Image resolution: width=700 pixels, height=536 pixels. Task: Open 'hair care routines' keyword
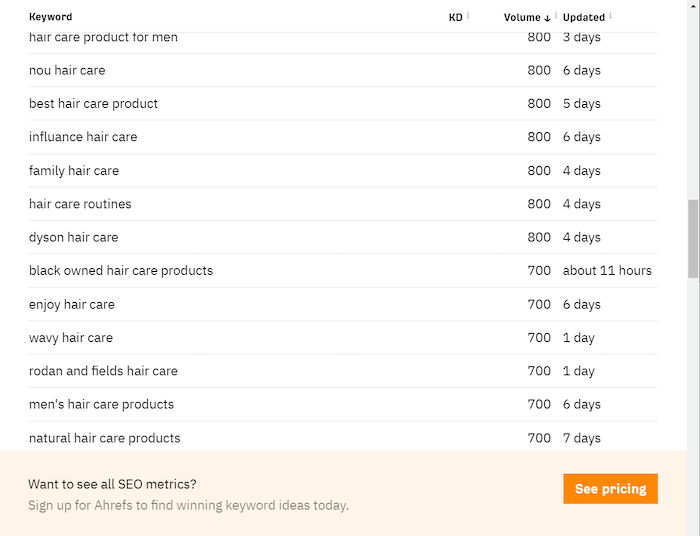coord(80,204)
